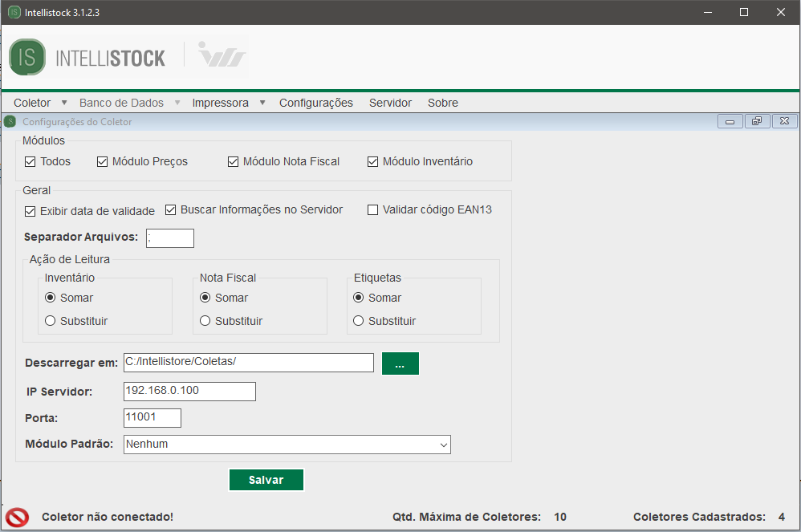Select Substituir under Inventário
Viewport: 801px width, 532px height.
[51, 321]
